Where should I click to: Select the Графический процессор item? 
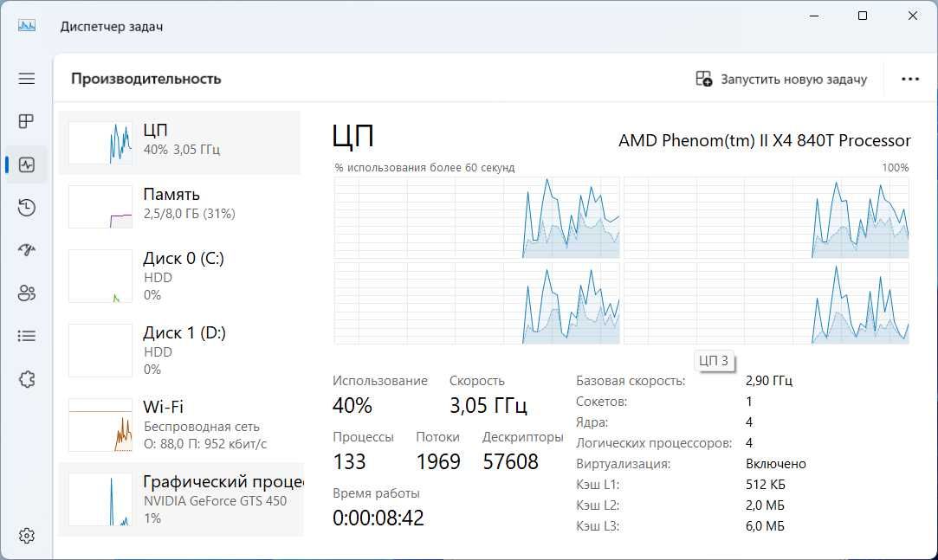pyautogui.click(x=181, y=499)
